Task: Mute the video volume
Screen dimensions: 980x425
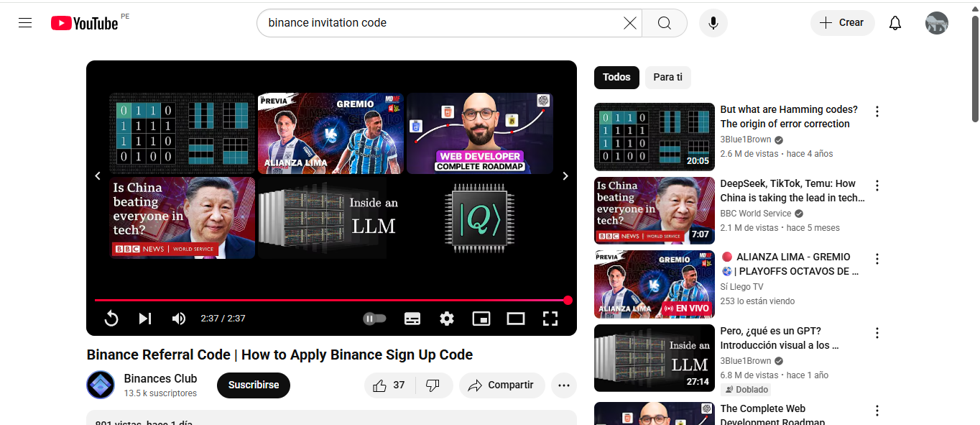Action: 179,319
